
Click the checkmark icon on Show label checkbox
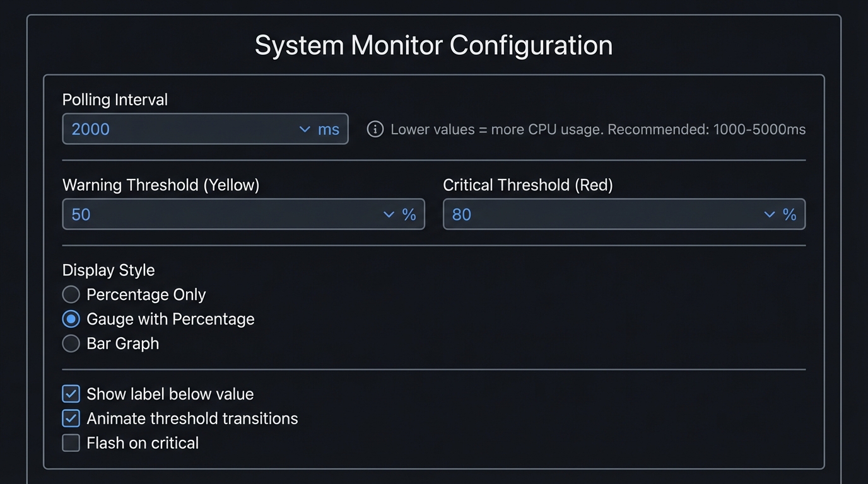tap(71, 393)
